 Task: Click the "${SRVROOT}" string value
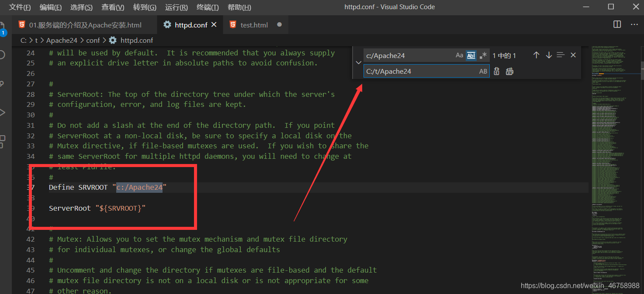pos(120,208)
